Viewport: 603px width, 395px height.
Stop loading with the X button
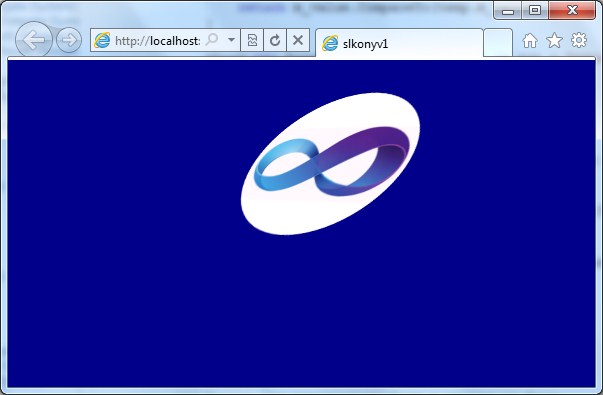point(298,40)
